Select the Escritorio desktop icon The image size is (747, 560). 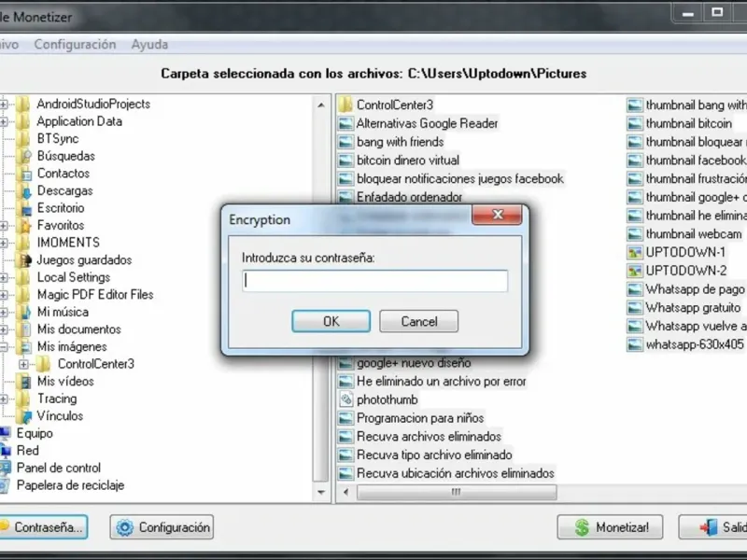[x=23, y=208]
